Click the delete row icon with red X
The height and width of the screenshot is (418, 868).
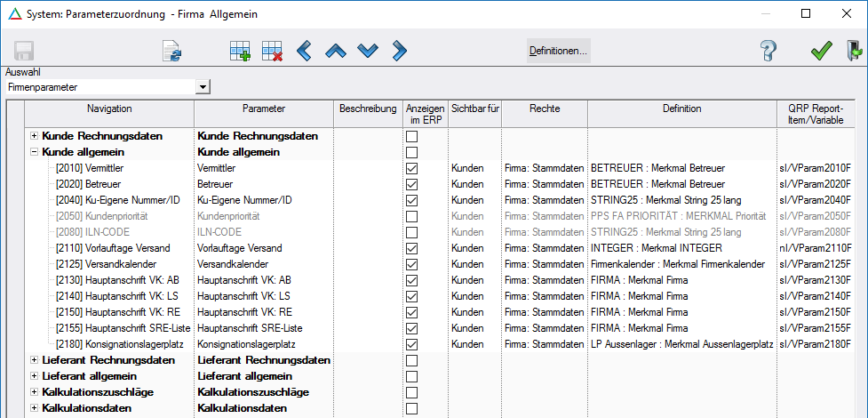click(x=272, y=52)
